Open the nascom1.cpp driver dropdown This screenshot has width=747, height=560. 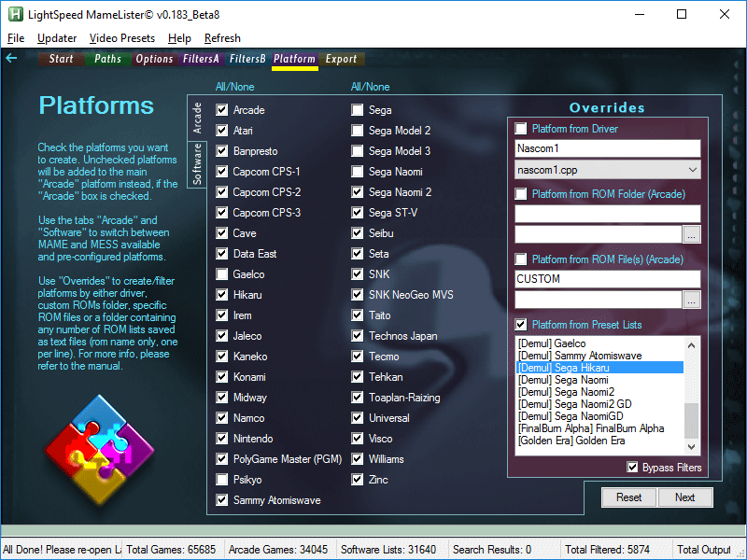[x=691, y=170]
